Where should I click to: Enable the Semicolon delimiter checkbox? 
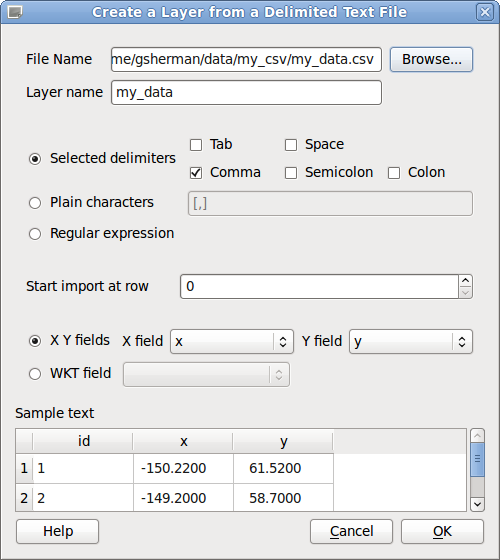(x=291, y=173)
